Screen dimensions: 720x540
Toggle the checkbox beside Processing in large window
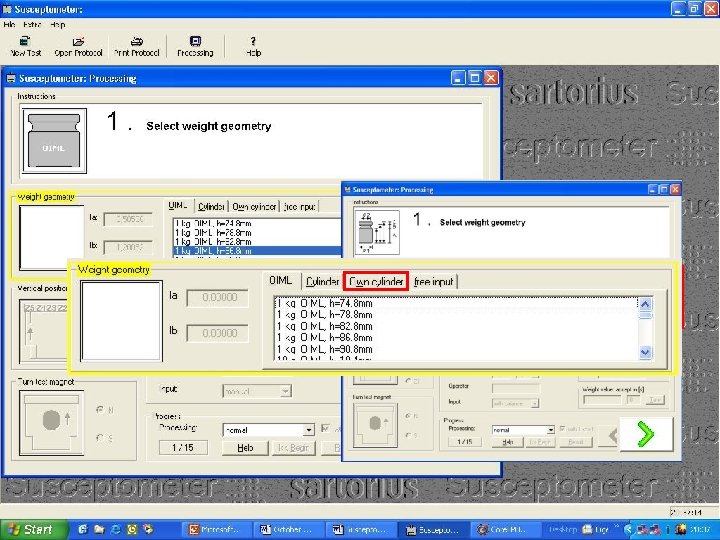pos(326,429)
